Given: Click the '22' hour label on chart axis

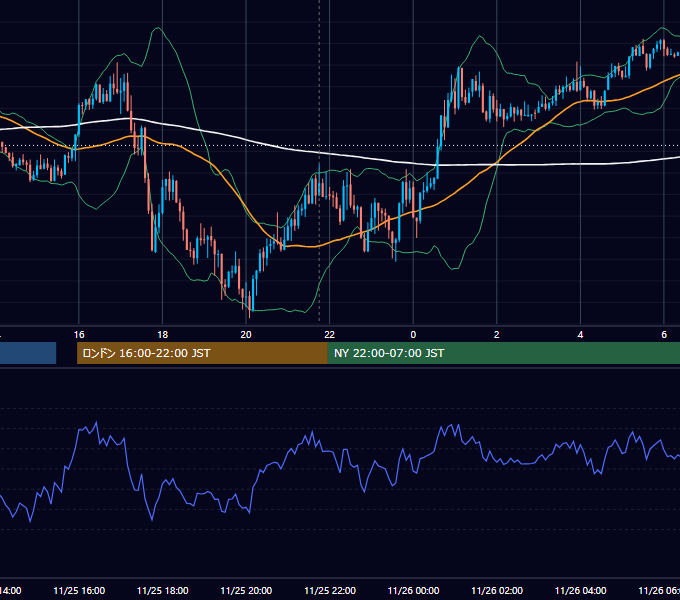Looking at the screenshot, I should (330, 335).
